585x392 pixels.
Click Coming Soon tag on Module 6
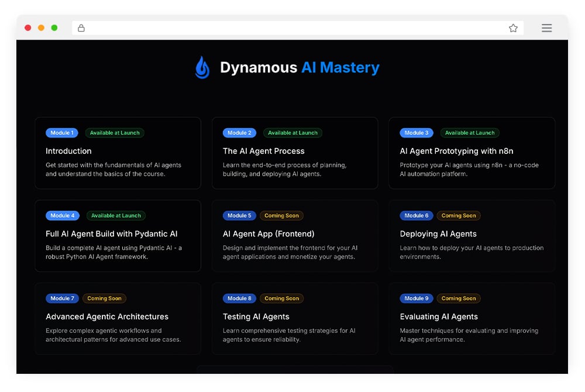(x=459, y=215)
